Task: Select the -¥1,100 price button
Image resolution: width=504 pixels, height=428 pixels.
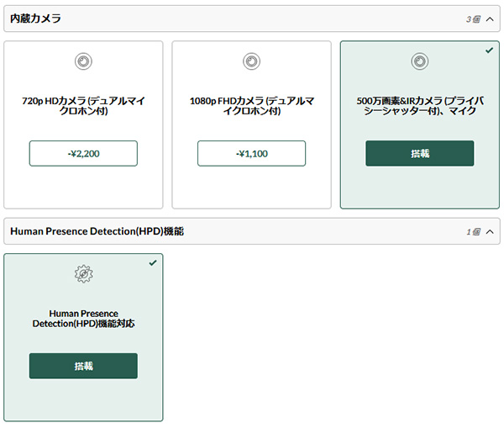Action: click(251, 153)
